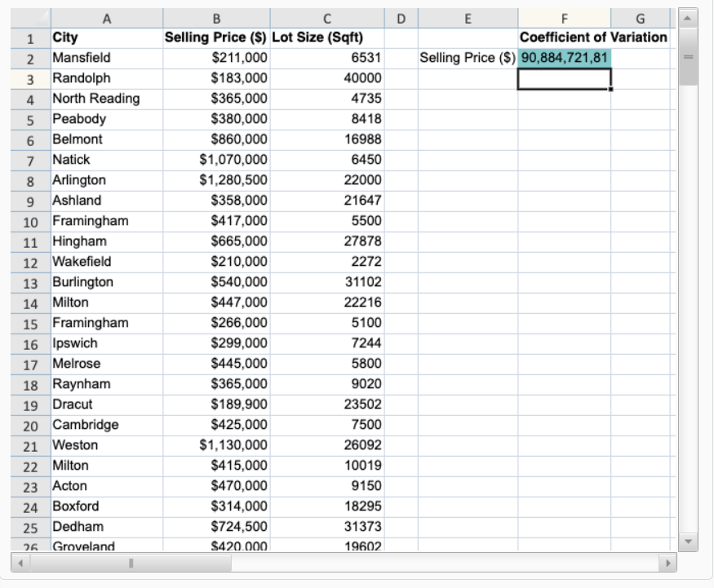
Task: Click the 'Selling Price ($)' header in column B
Action: click(x=216, y=38)
